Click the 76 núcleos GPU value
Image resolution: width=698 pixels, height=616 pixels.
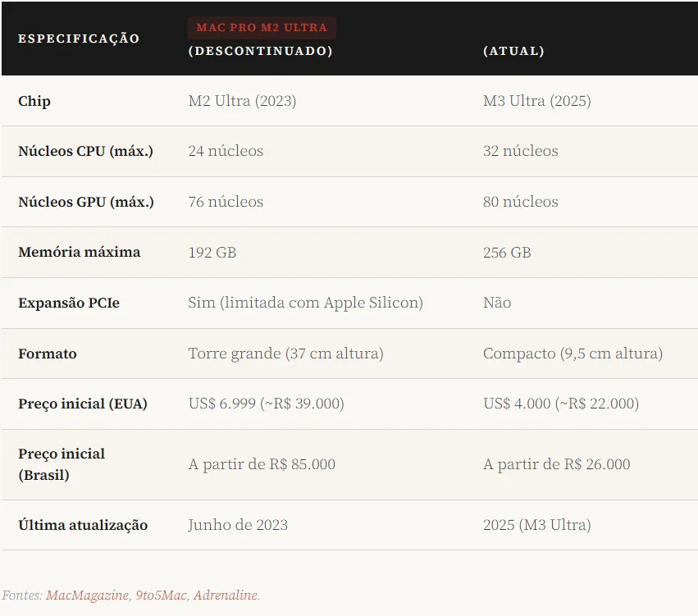point(226,202)
